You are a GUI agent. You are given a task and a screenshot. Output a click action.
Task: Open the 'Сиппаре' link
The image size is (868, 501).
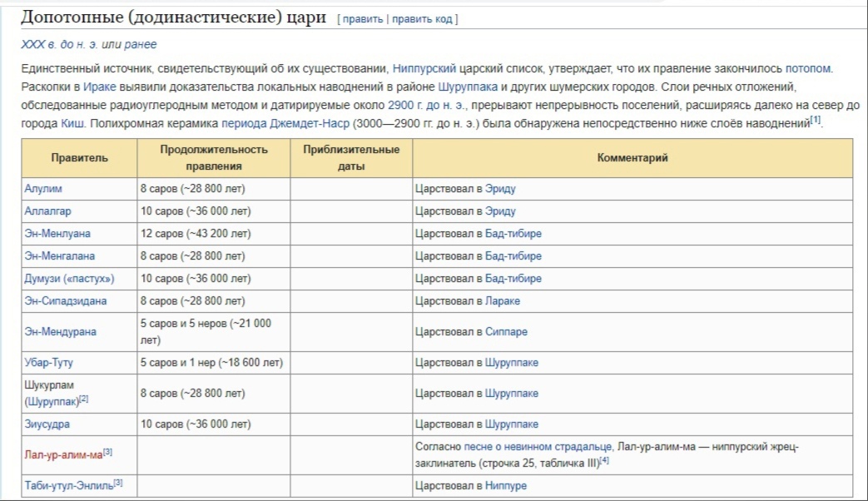click(506, 331)
